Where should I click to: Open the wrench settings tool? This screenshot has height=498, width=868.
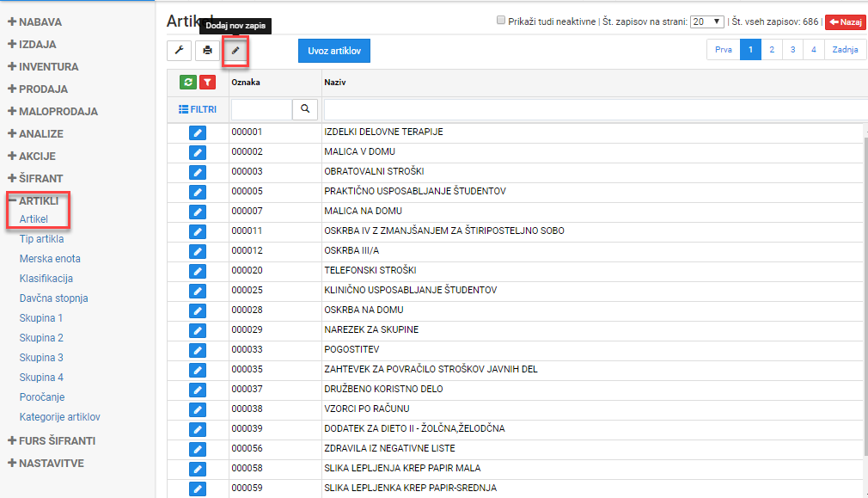click(x=180, y=51)
